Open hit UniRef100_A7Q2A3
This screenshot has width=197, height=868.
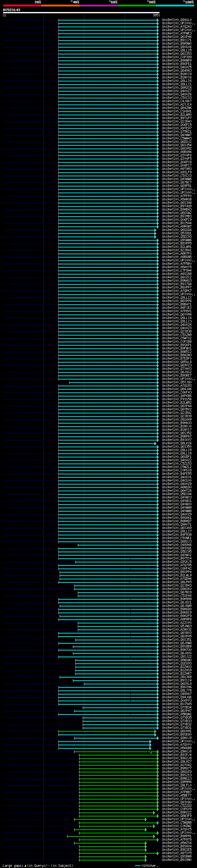pyautogui.click(x=176, y=26)
